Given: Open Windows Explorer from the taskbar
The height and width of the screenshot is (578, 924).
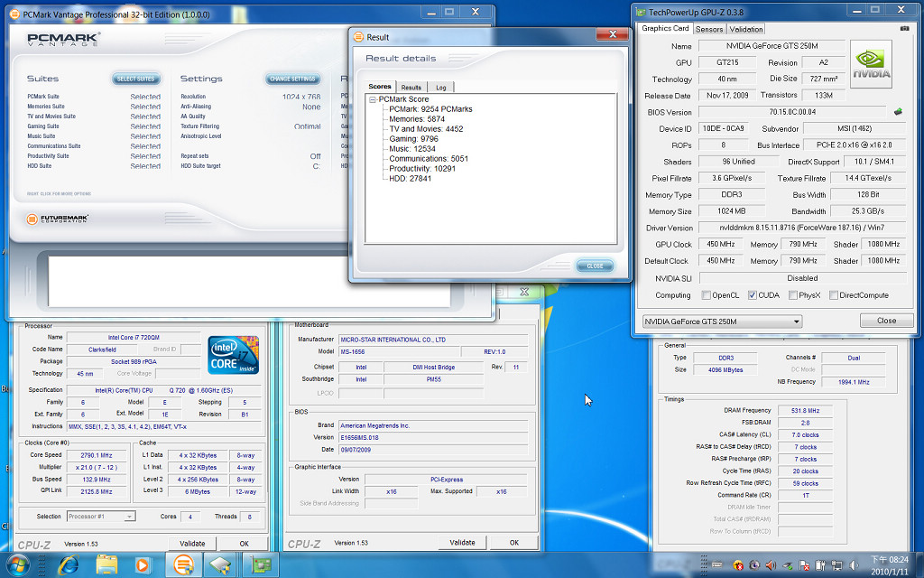Looking at the screenshot, I should coord(106,565).
